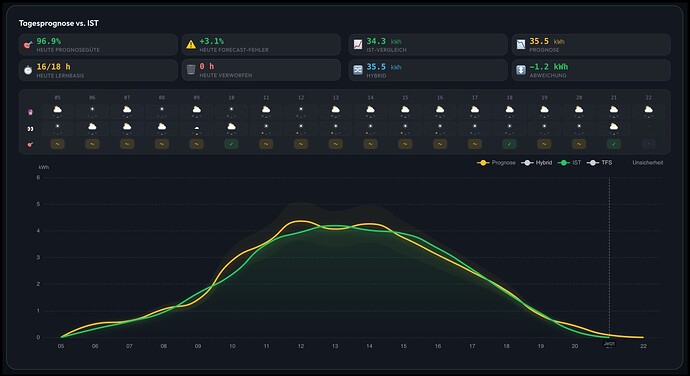Select the observed weather icon for hour 09
The width and height of the screenshot is (690, 376).
click(197, 127)
